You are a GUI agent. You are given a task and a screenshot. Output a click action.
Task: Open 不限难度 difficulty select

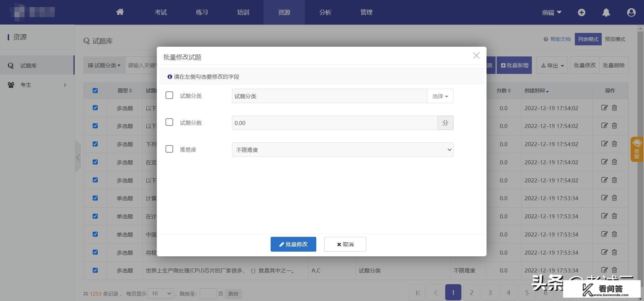pyautogui.click(x=342, y=150)
